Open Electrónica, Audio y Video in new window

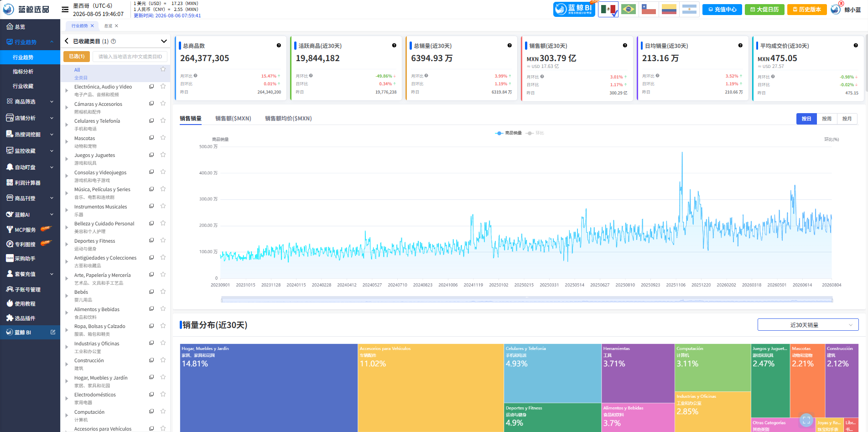coord(151,86)
